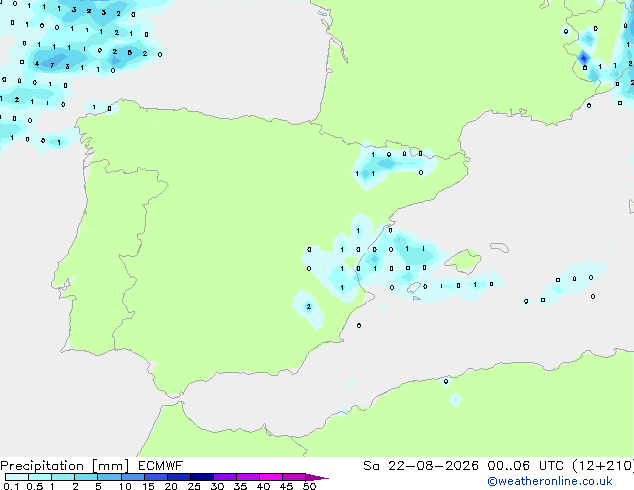Click the over-50 mm legend arrow tip

pos(317,477)
